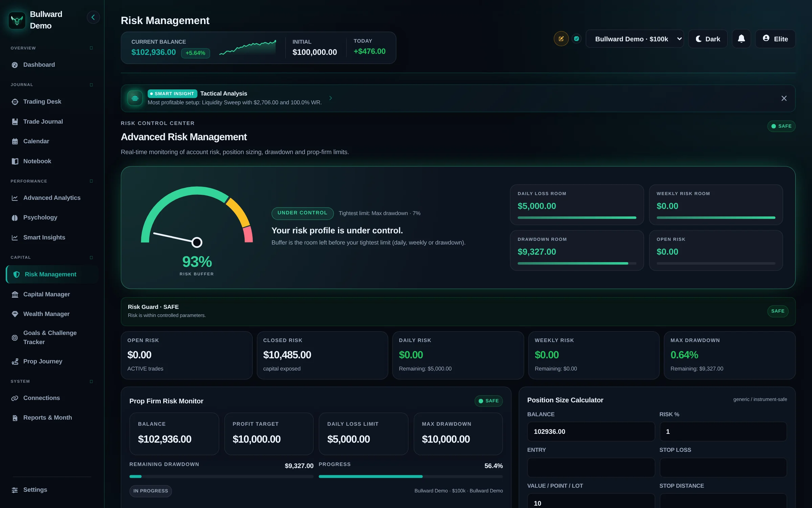Collapse the SYSTEM sidebar section
The image size is (812, 508).
tap(91, 381)
